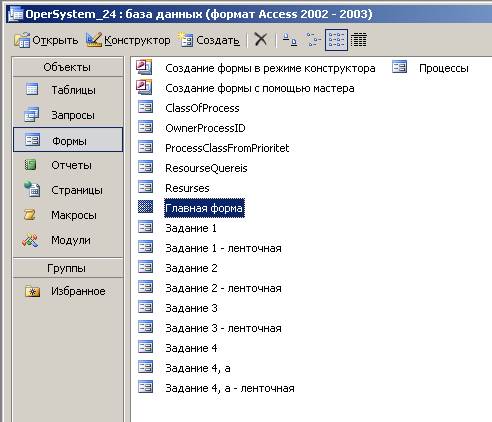The image size is (492, 422).
Task: Select the Задание 1 - ленточная form
Action: coord(223,248)
